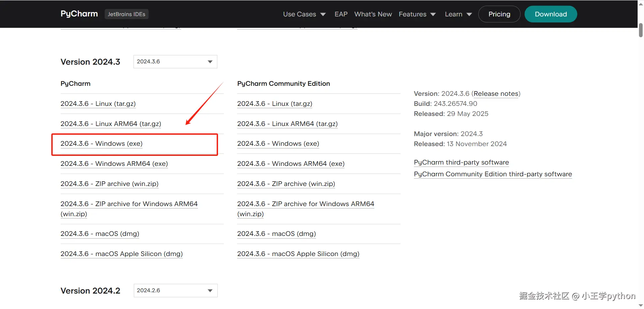Open the Release notes link

coord(496,94)
